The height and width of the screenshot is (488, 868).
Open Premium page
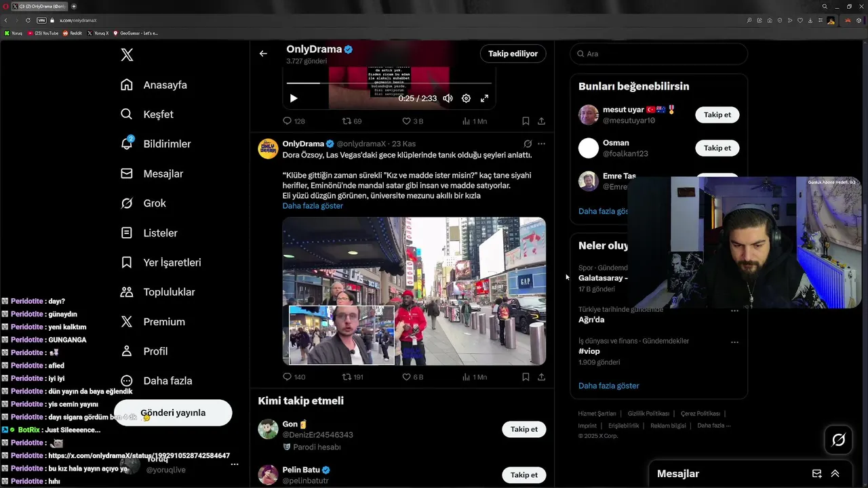[x=153, y=322]
